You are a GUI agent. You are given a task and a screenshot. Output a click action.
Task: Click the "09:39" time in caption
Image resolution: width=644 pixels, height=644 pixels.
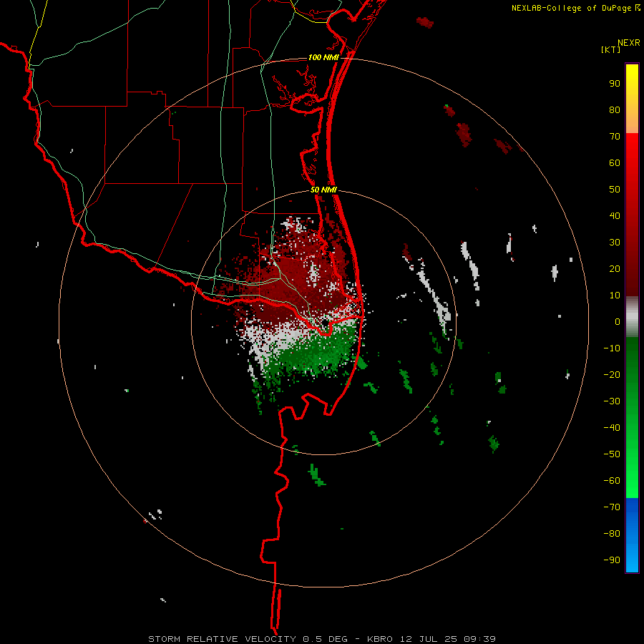[479, 639]
